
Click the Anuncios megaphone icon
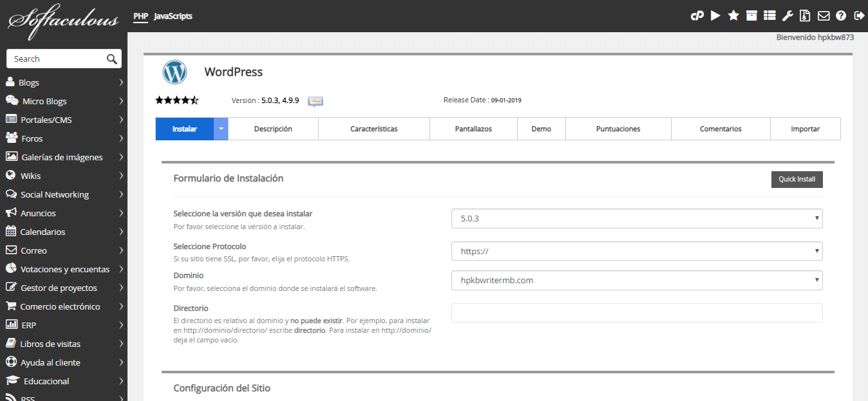[11, 212]
